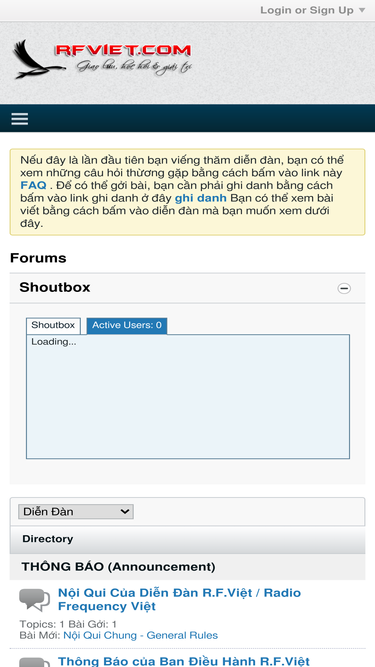Open the Login or Sign Up dropdown
This screenshot has height=667, width=375.
(312, 10)
